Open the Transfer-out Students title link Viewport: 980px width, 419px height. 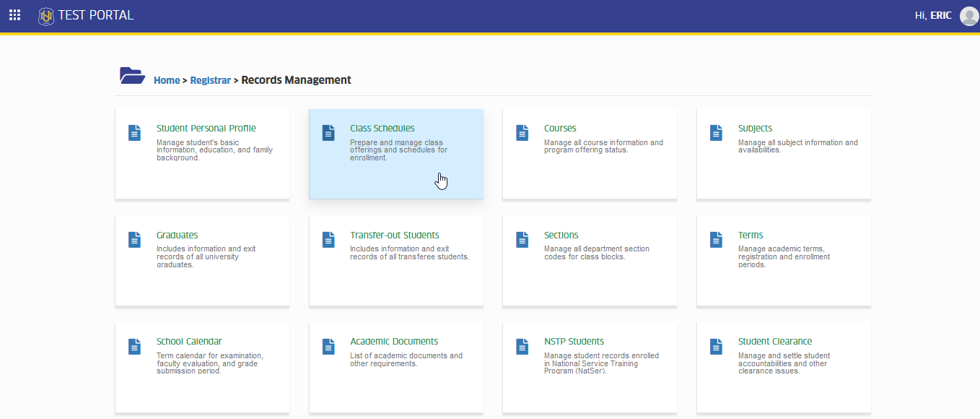395,236
